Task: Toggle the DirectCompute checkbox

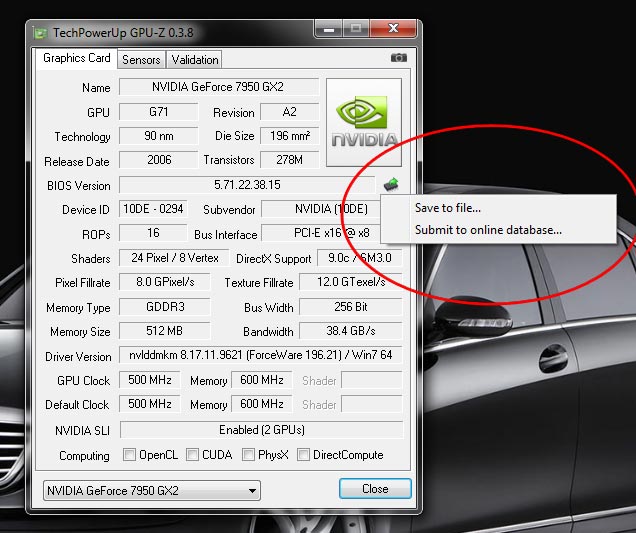Action: pos(303,454)
